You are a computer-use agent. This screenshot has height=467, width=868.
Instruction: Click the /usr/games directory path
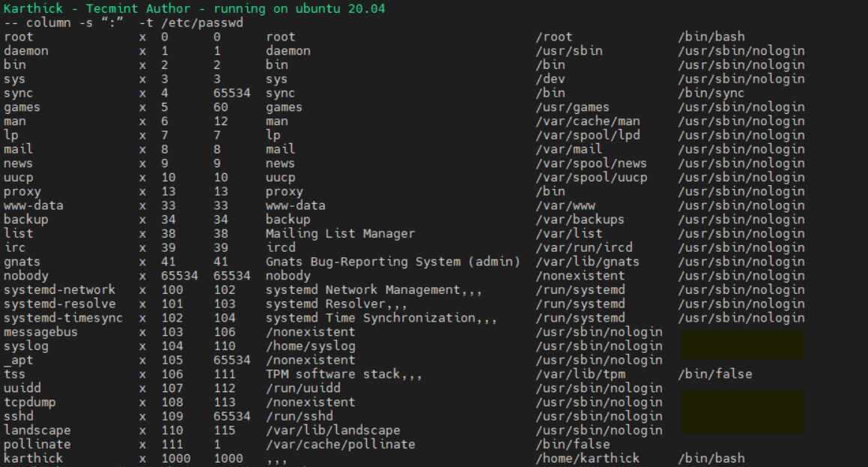click(x=572, y=107)
